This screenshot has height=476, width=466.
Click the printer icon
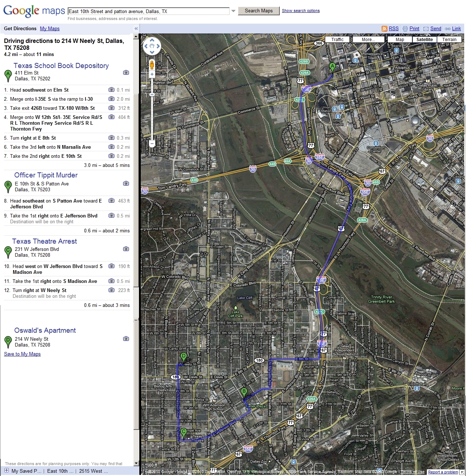[405, 29]
